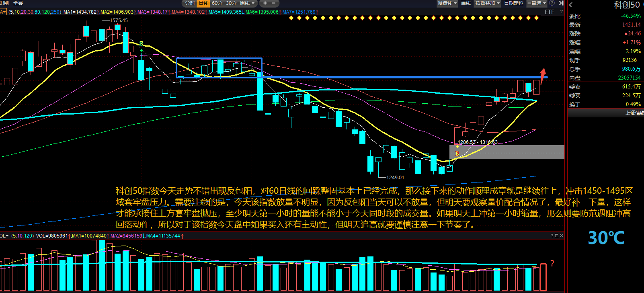Collapse the side panel with arrow-bar icon
This screenshot has width=644, height=293.
click(x=561, y=3)
